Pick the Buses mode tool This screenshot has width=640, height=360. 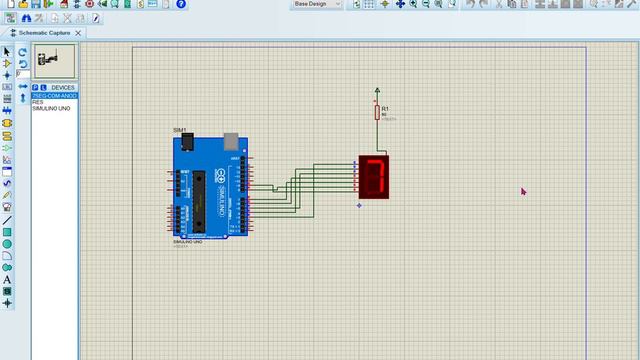tap(7, 111)
